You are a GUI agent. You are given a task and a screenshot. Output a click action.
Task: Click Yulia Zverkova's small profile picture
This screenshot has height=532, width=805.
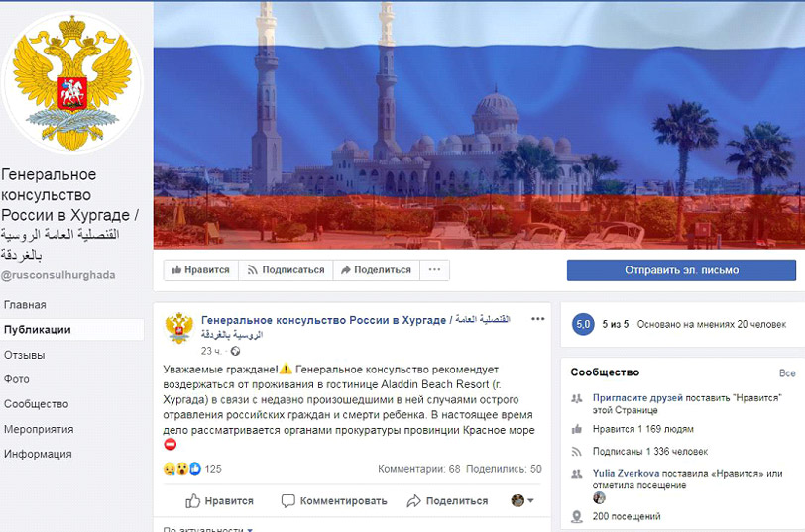click(x=599, y=497)
